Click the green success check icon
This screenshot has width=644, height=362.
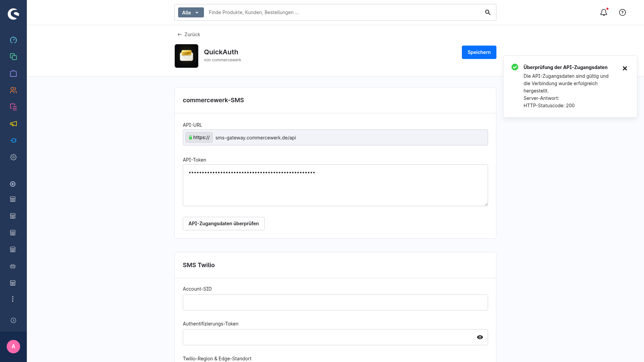click(515, 67)
